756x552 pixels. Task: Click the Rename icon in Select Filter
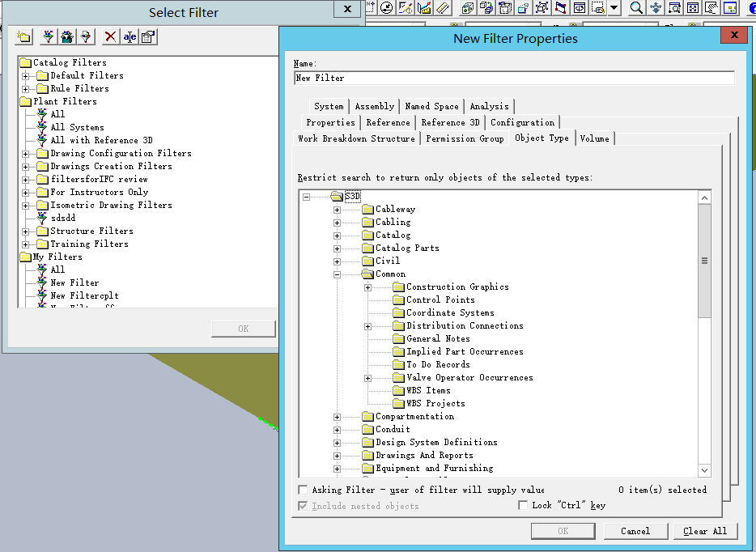tap(130, 37)
